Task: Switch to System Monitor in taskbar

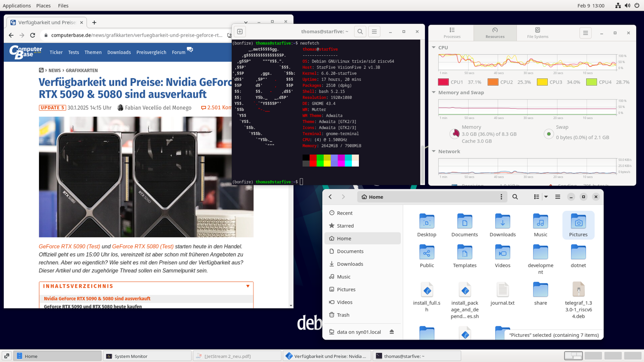Action: point(147,356)
